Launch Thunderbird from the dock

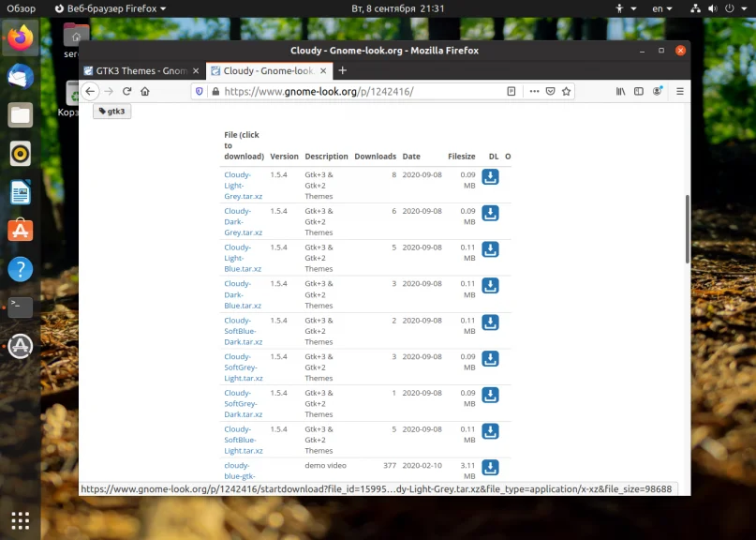(21, 77)
